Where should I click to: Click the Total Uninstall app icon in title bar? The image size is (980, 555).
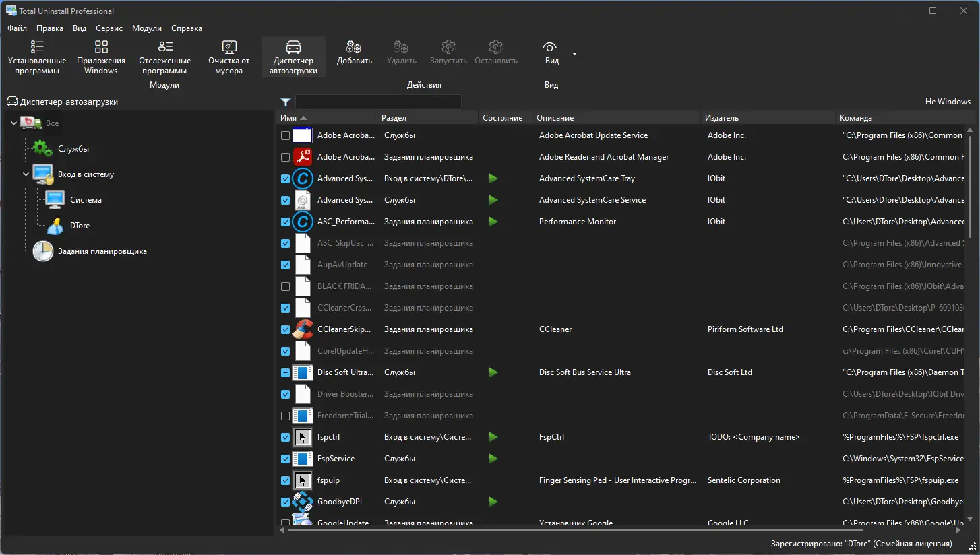pyautogui.click(x=11, y=11)
